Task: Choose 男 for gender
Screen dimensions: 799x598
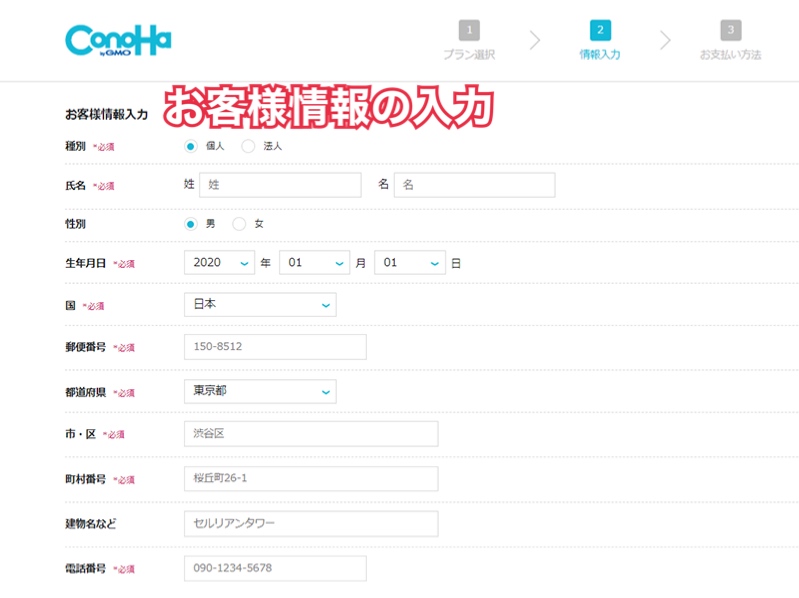Action: [191, 224]
